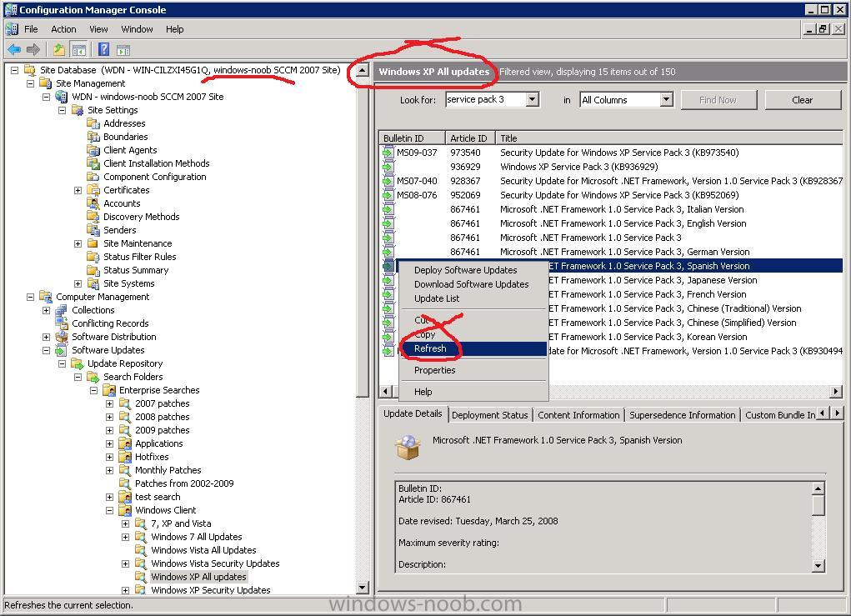
Task: Click the update list horizontal scroll right arrow
Action: [836, 391]
